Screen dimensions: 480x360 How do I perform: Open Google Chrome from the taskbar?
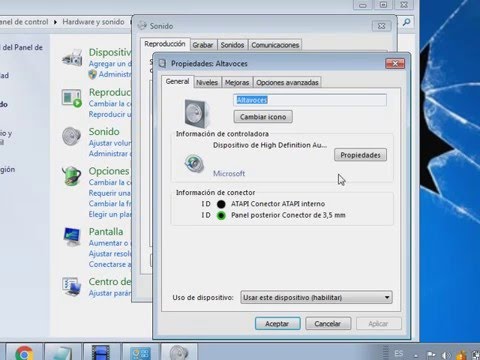24,353
